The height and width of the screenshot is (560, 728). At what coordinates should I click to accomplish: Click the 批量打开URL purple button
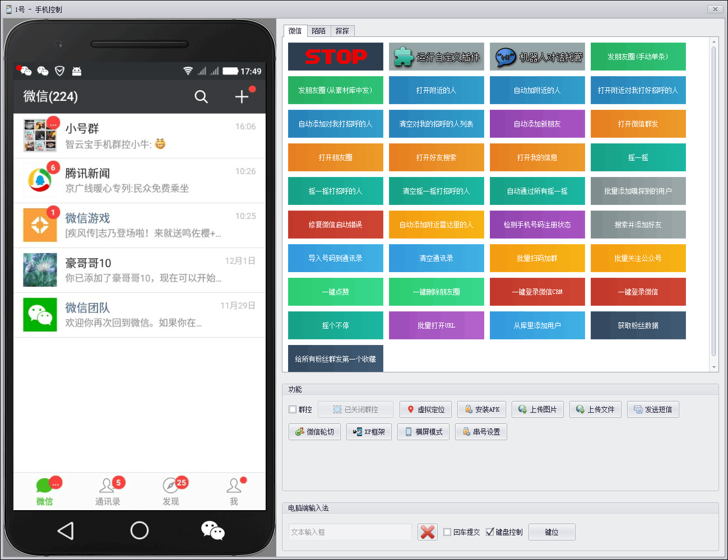click(x=437, y=325)
